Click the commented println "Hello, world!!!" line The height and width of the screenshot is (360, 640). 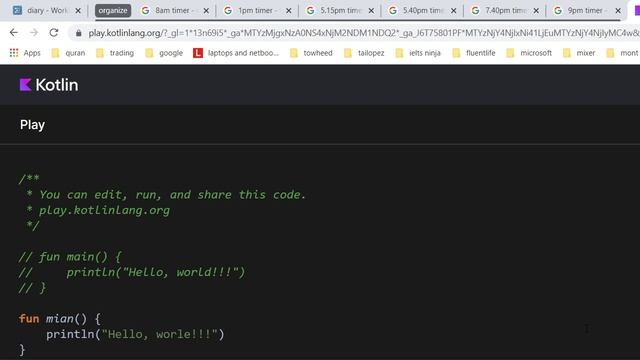pos(132,272)
